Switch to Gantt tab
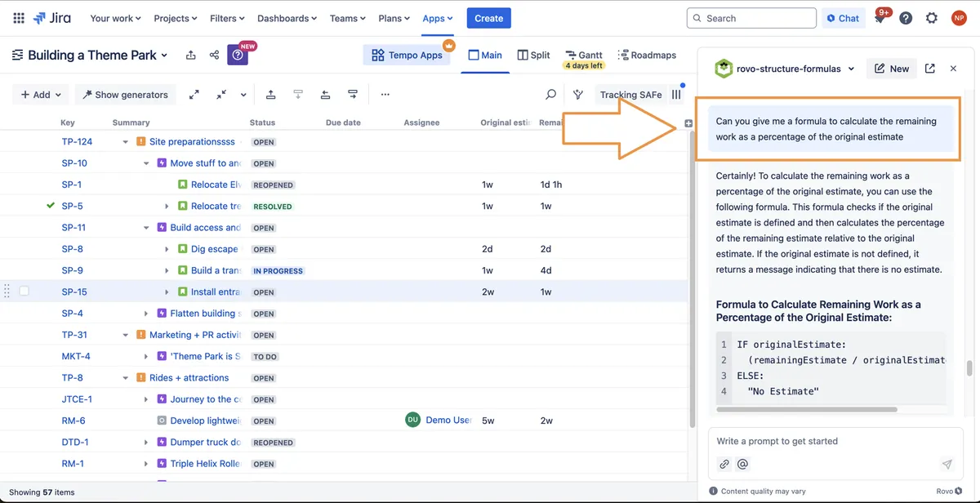The width and height of the screenshot is (980, 503). (584, 56)
